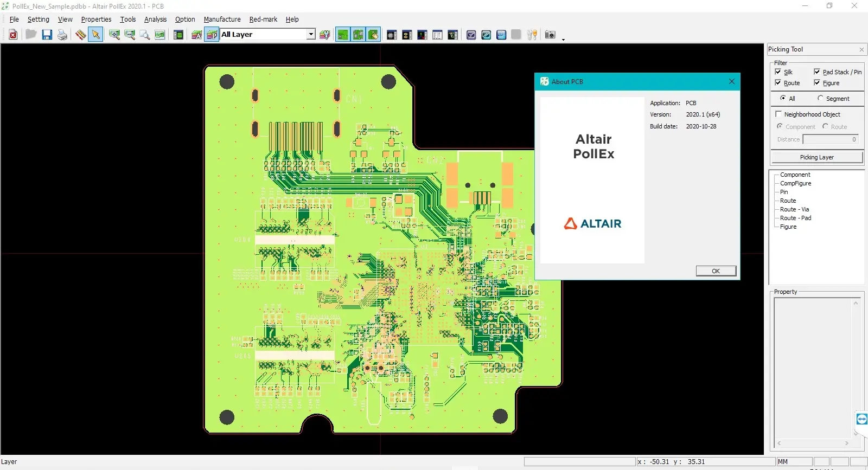868x470 pixels.
Task: Click the Property panel horizontal scrollbar
Action: pyautogui.click(x=813, y=443)
